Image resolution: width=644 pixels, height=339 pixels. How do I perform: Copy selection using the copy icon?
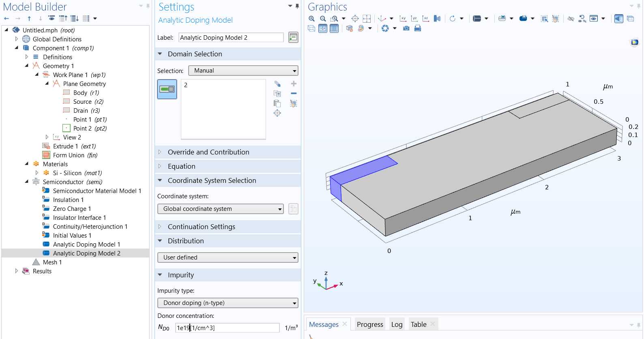[x=277, y=94]
